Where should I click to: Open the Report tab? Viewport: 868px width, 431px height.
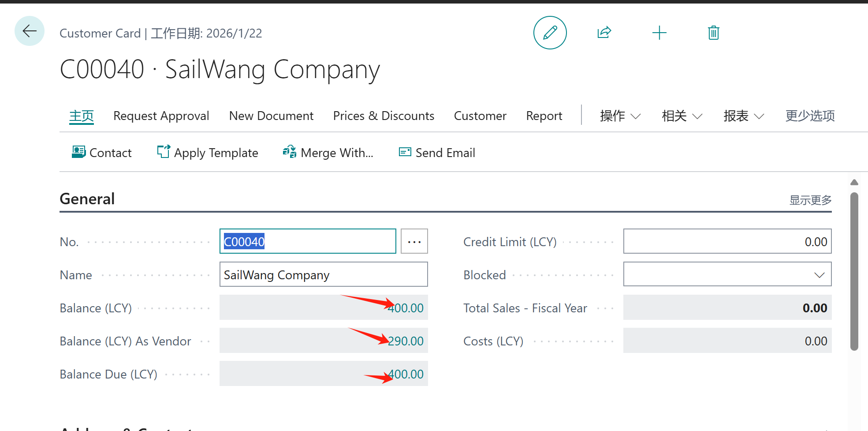544,116
